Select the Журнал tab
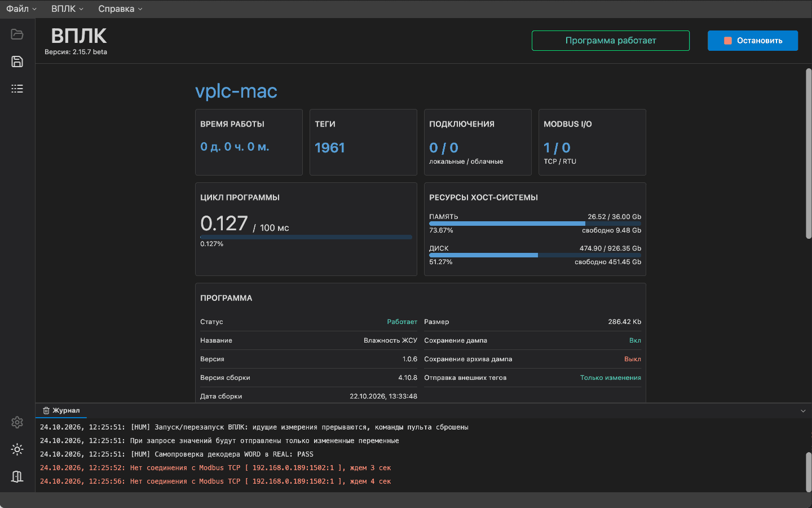The height and width of the screenshot is (508, 812). [61, 410]
